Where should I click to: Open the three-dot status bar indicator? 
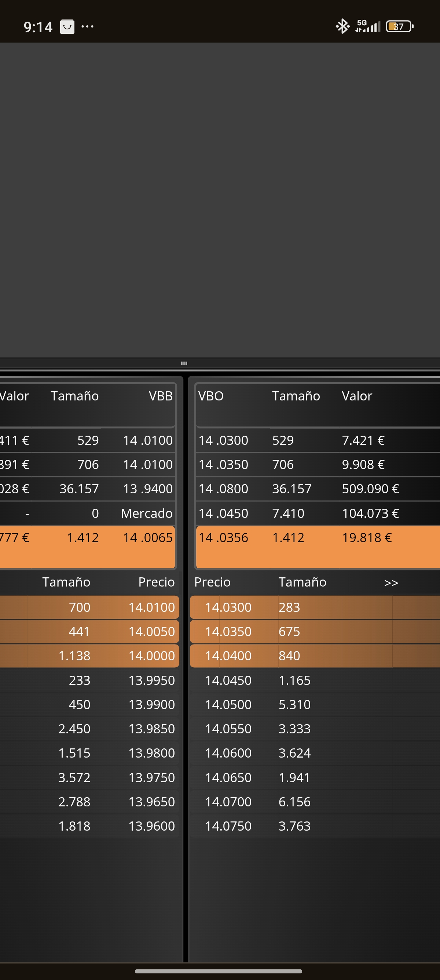(x=87, y=27)
